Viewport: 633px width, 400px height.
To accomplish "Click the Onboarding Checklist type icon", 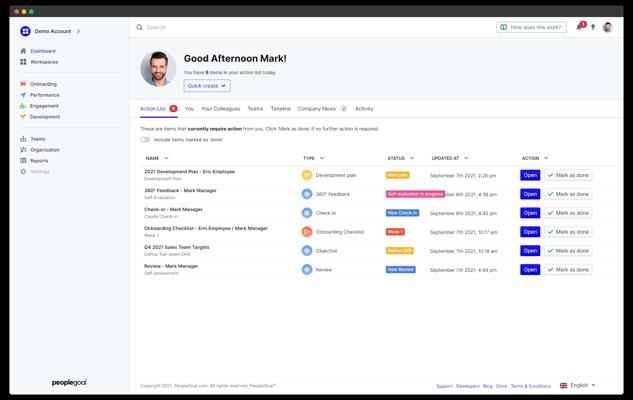I will click(x=307, y=232).
